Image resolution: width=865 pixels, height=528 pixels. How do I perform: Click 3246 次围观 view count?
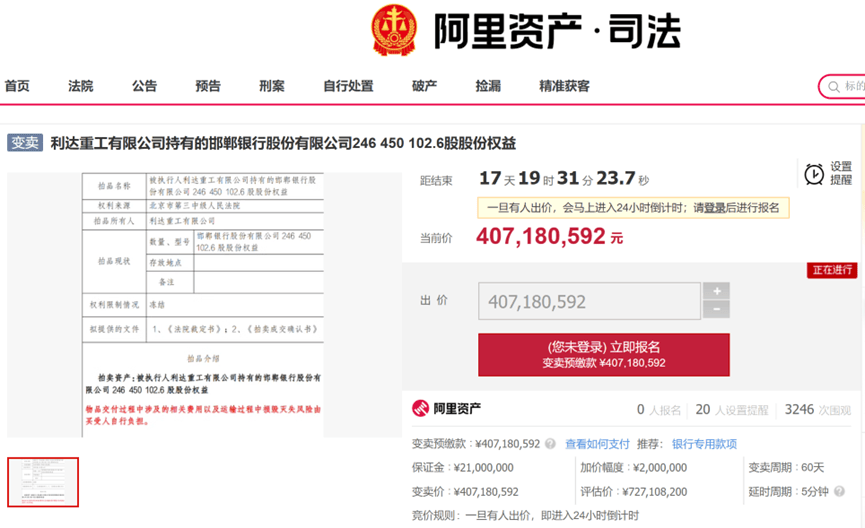(x=818, y=409)
